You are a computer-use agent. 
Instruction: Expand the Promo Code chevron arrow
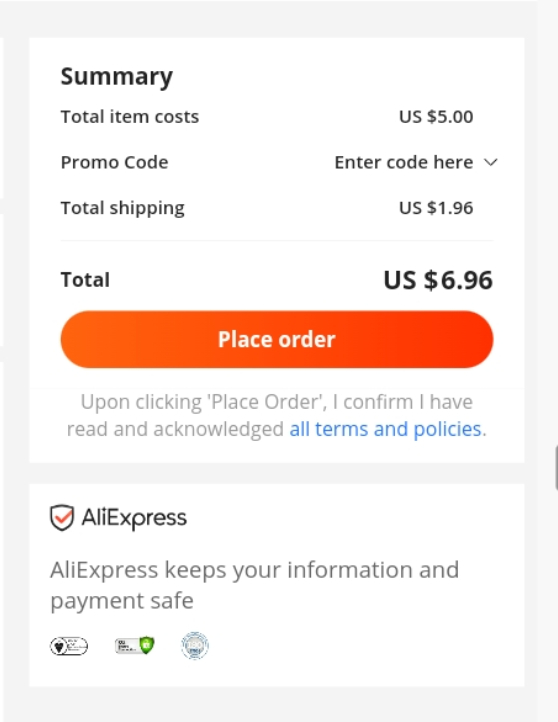point(491,162)
